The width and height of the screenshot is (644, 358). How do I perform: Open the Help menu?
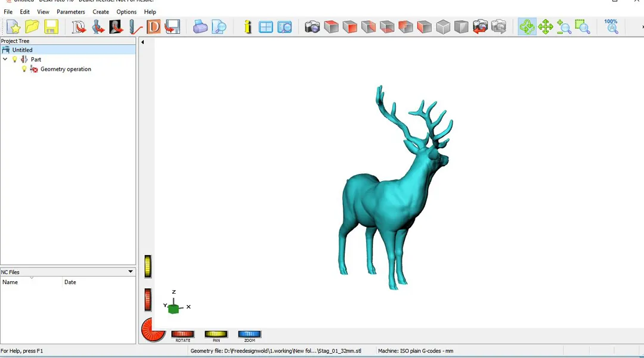150,12
